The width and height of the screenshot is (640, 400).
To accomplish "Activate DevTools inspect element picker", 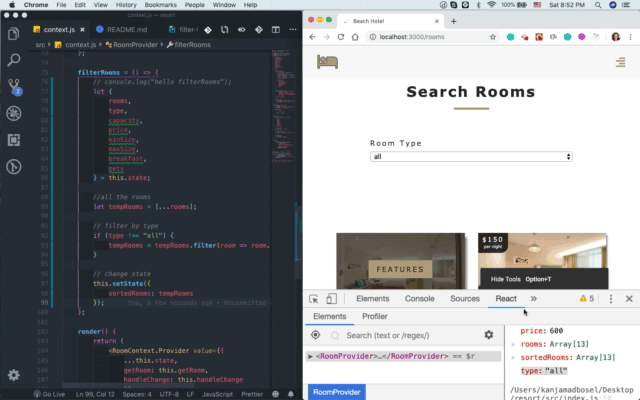I will (313, 299).
